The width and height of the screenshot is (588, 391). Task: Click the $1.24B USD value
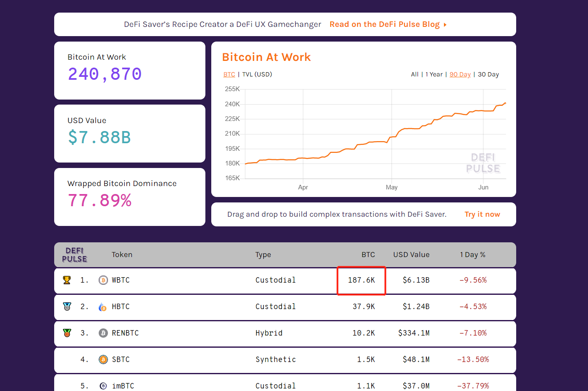[x=416, y=307]
